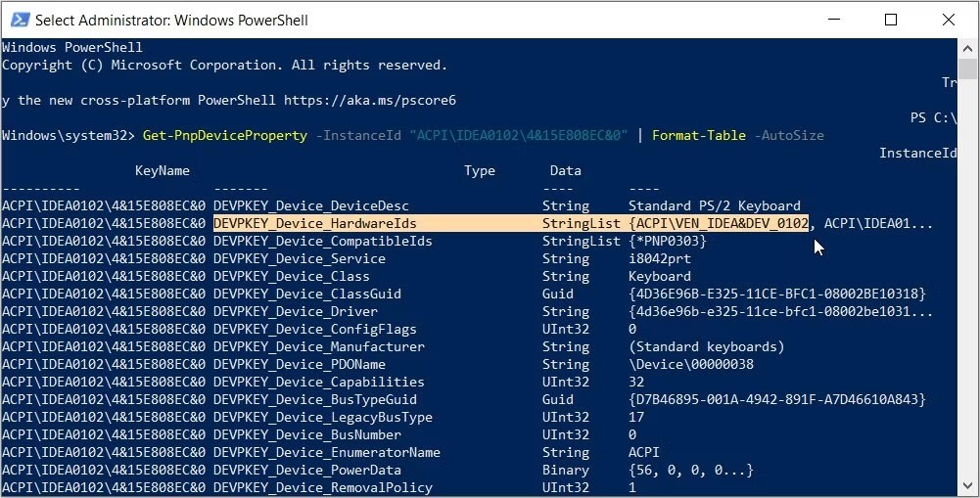This screenshot has width=980, height=498.
Task: Click the DEVPKEY_Device_ClassGuid key name
Action: tap(307, 294)
